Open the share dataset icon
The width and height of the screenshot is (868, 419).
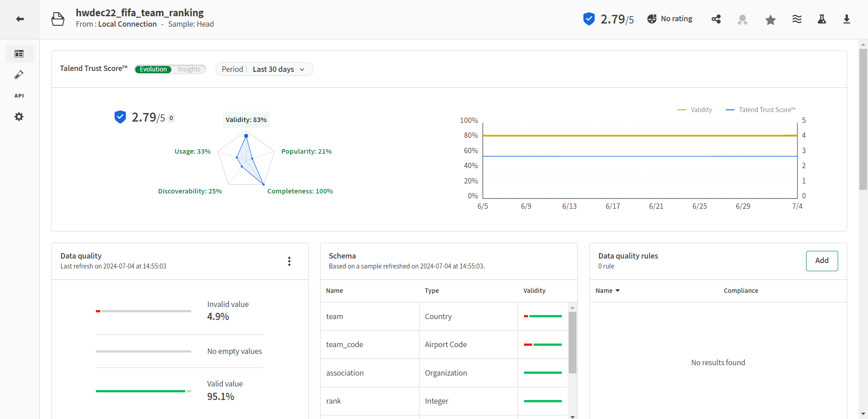click(x=716, y=19)
